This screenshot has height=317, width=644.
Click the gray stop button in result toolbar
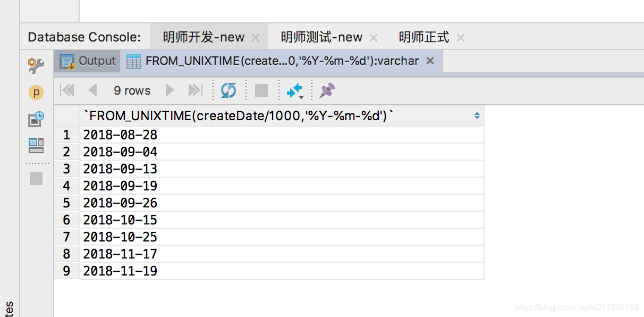pyautogui.click(x=261, y=90)
